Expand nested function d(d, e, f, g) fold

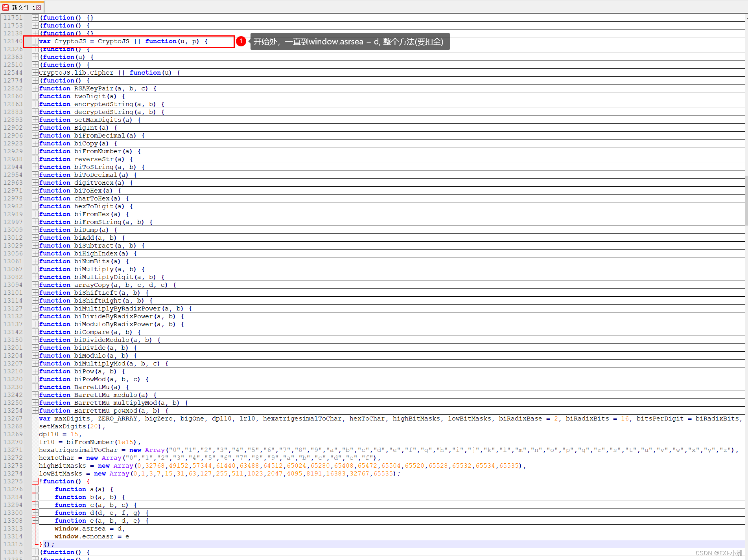(35, 513)
